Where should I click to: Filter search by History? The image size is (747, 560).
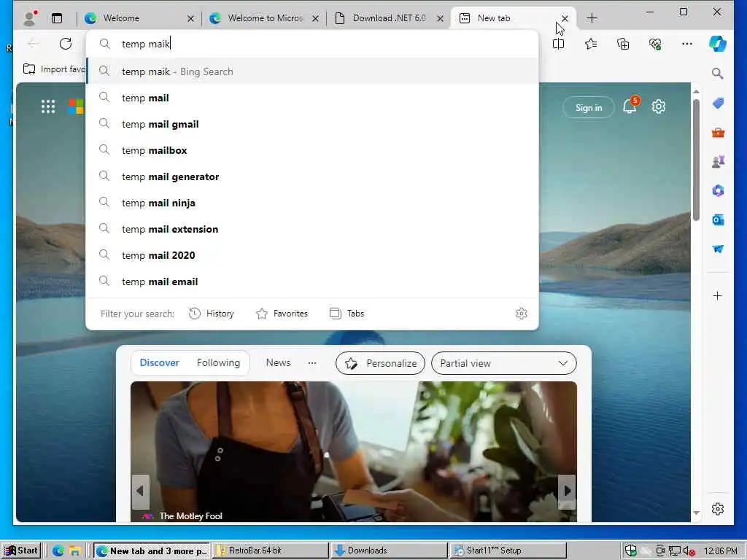(212, 314)
